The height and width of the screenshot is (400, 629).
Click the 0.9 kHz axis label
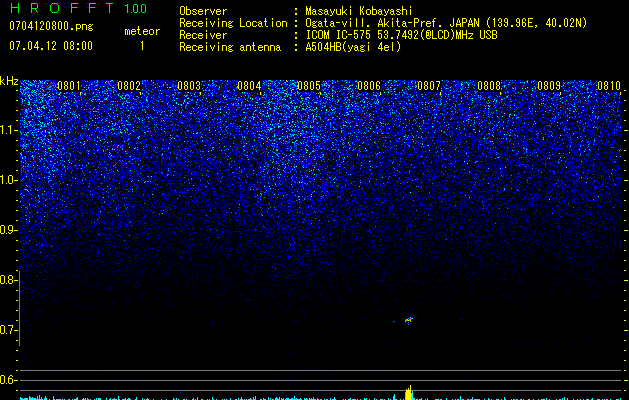pos(7,230)
